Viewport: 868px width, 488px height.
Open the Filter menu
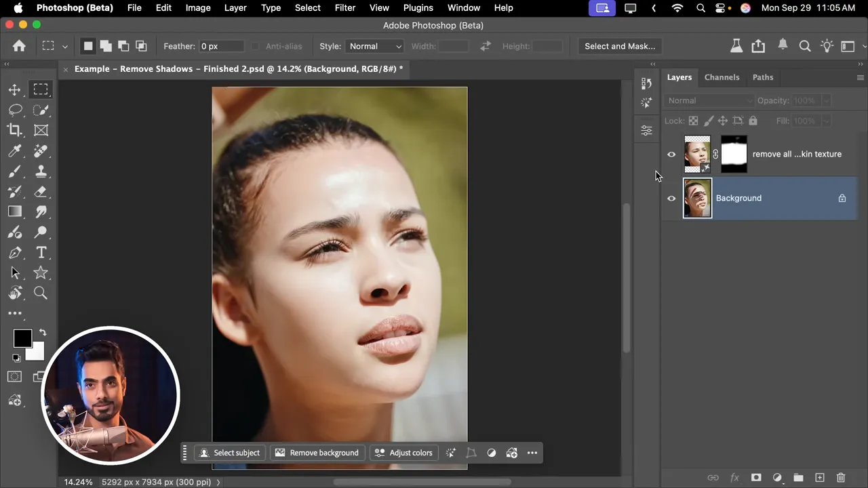[345, 7]
